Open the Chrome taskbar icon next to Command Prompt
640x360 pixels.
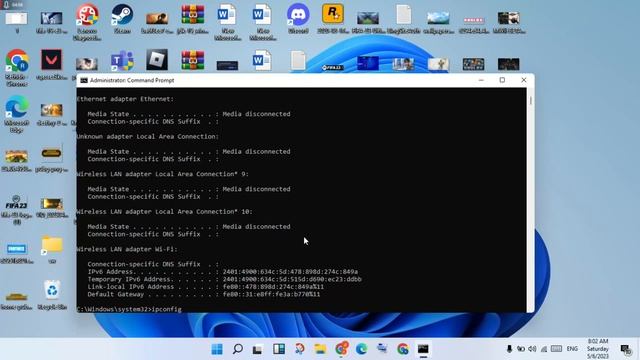tap(403, 349)
